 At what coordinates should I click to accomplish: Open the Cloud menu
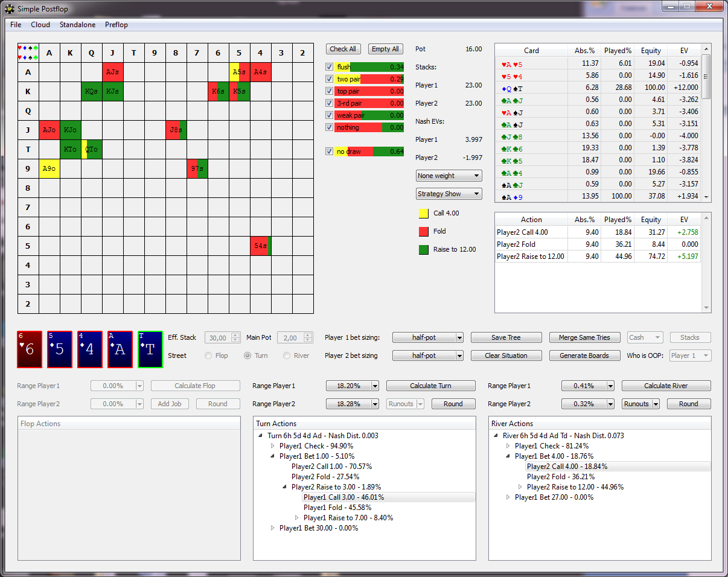40,25
